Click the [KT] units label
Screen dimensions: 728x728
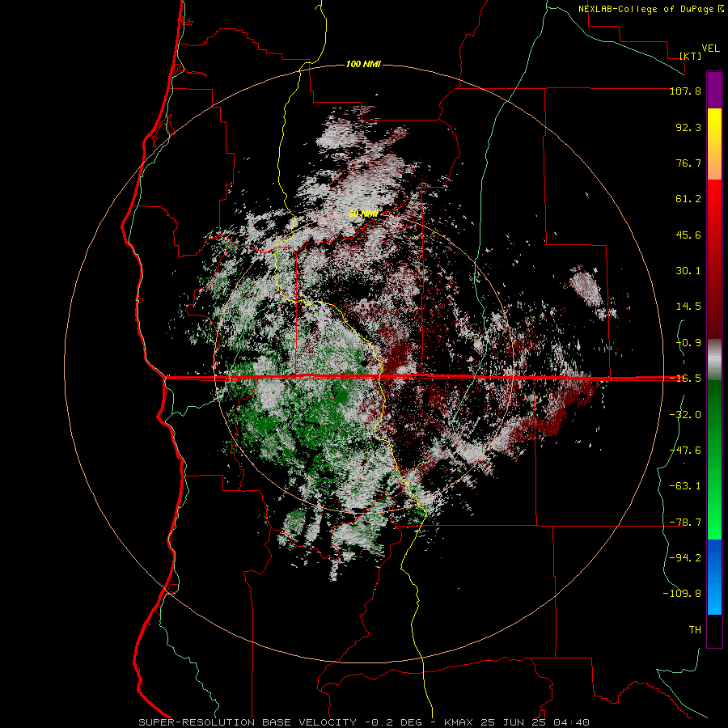point(691,56)
